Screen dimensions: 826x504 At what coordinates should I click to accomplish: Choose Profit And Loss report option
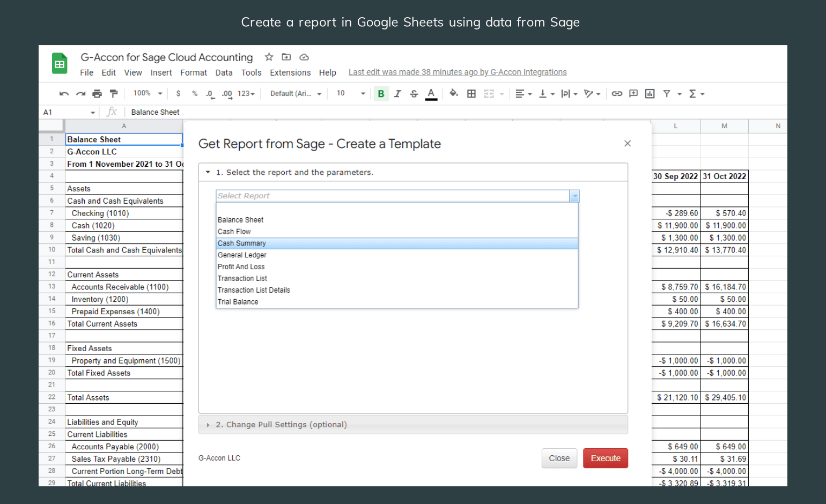[x=397, y=267]
